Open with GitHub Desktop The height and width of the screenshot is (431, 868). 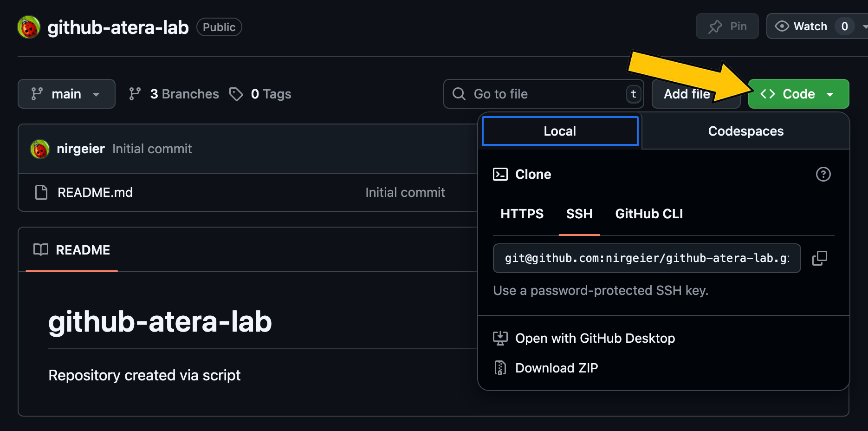click(x=584, y=338)
